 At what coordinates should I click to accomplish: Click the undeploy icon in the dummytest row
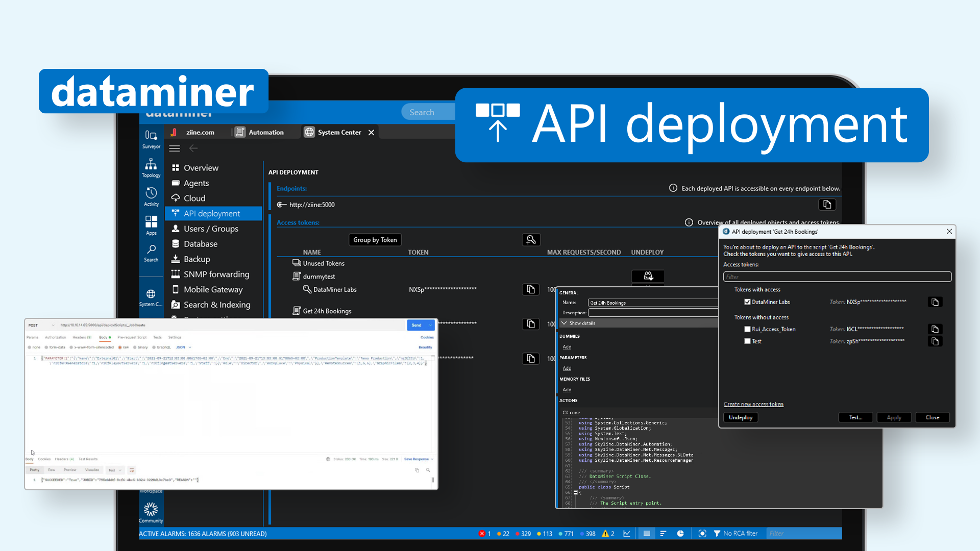[x=648, y=276]
